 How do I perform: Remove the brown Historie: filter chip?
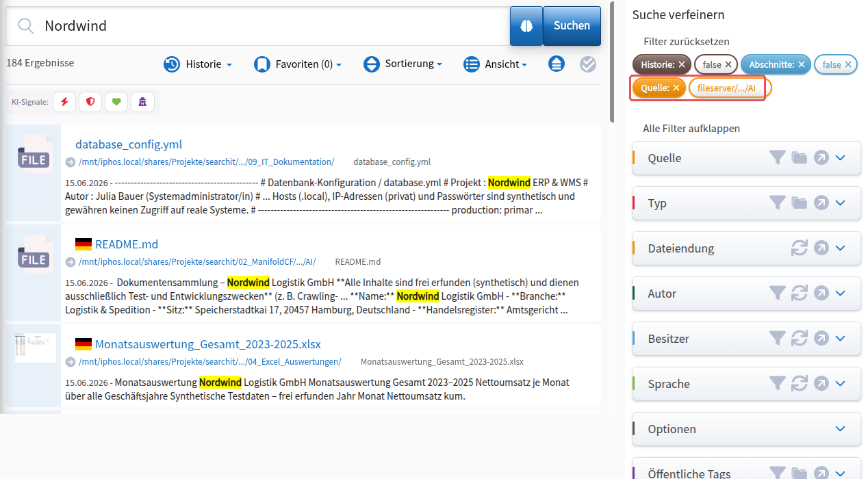[x=682, y=64]
